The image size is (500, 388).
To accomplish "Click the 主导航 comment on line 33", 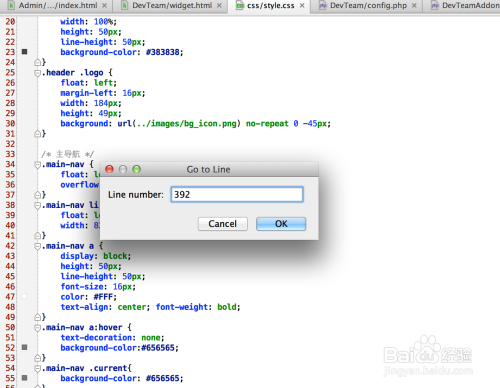I will tap(68, 154).
